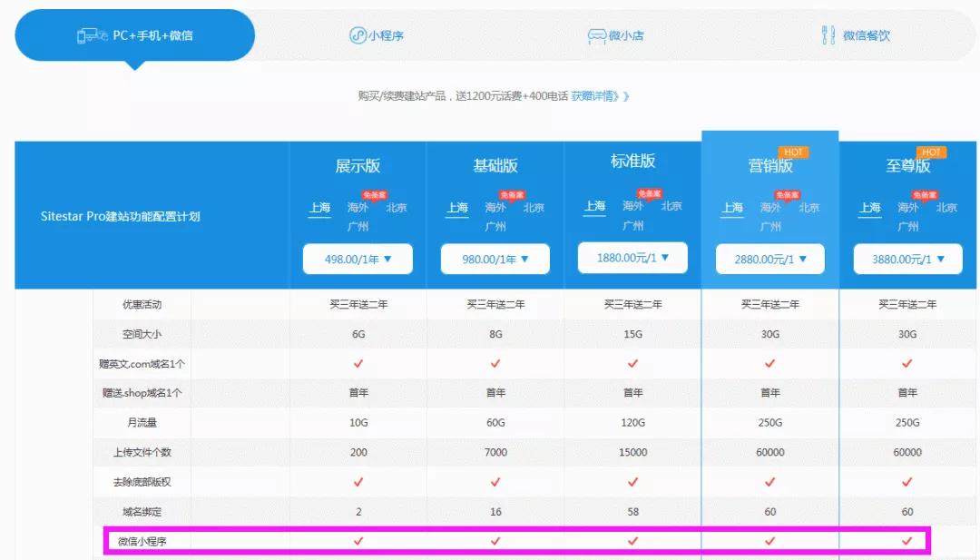Image resolution: width=980 pixels, height=560 pixels.
Task: Click the 120G monthly traffic value
Action: [x=632, y=423]
